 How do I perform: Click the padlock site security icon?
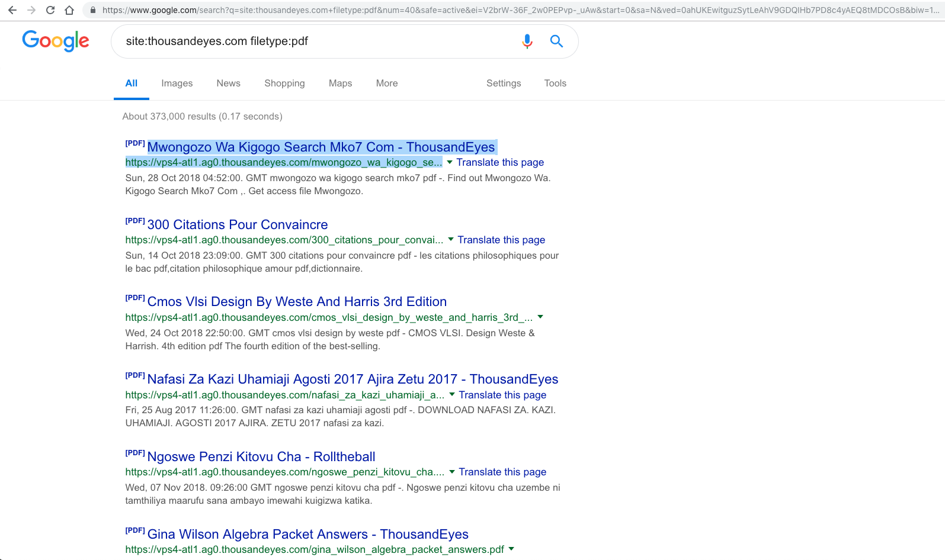pos(93,10)
